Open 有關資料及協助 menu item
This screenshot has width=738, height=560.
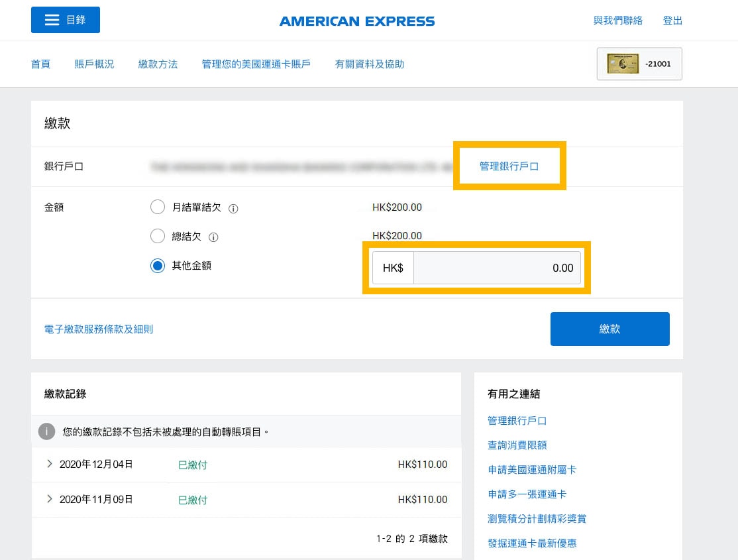pos(369,64)
